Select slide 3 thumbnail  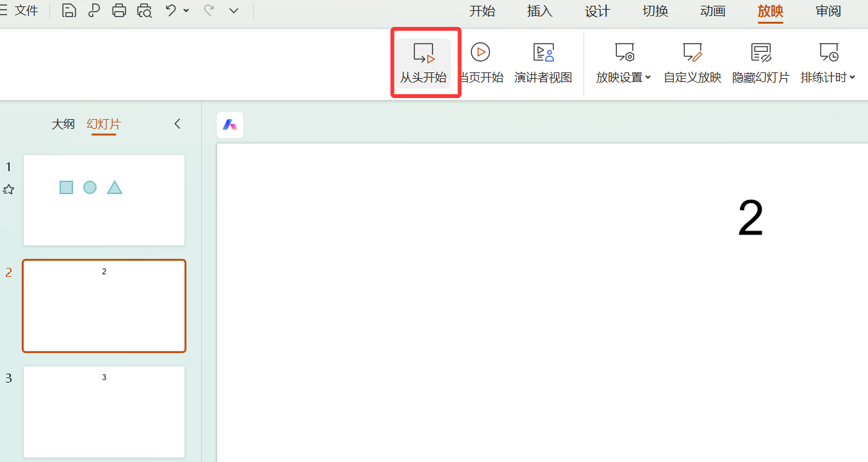(104, 412)
